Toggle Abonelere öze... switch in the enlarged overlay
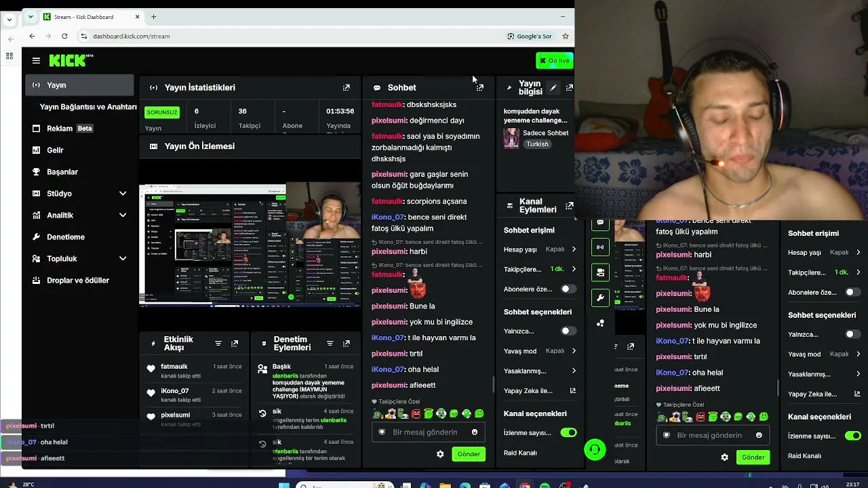Screen dimensions: 868x488 click(852, 293)
